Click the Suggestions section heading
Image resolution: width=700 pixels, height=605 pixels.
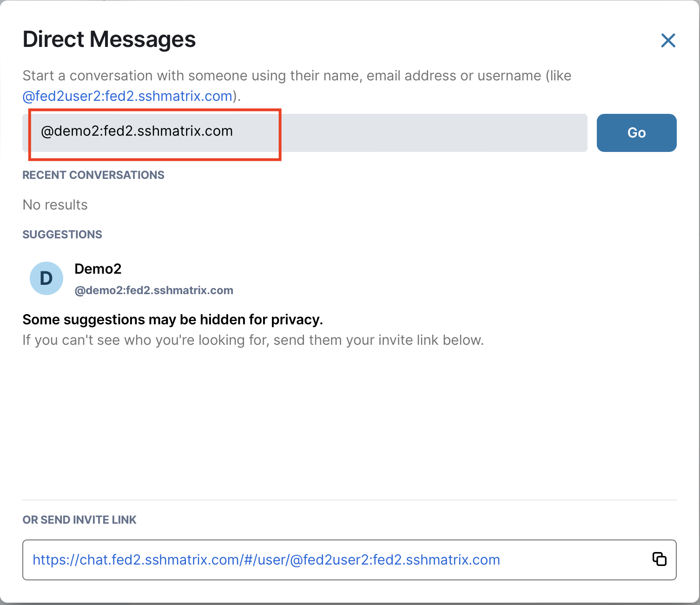click(x=62, y=235)
